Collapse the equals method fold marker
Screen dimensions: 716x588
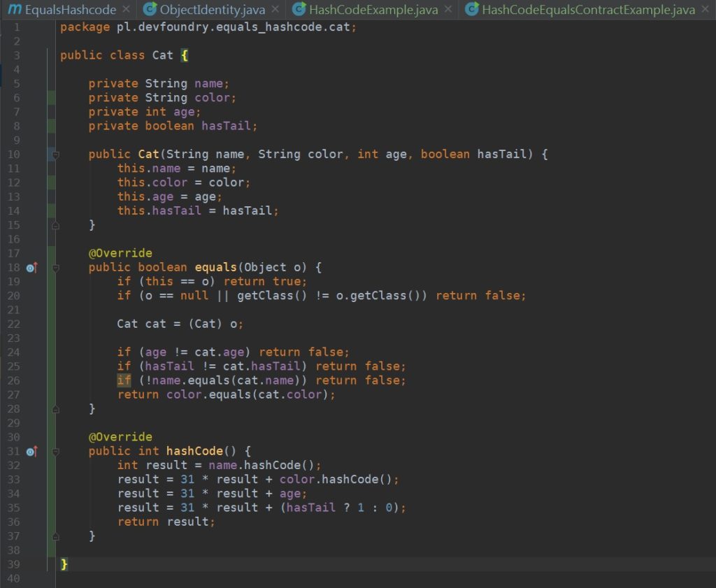(x=55, y=268)
